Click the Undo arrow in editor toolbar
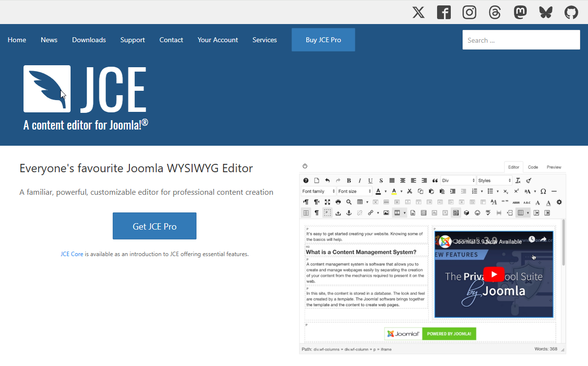 (327, 181)
